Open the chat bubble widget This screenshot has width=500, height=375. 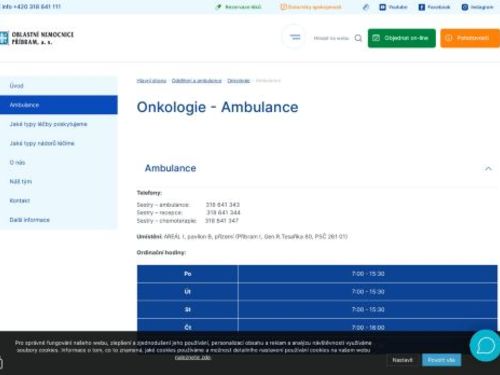pyautogui.click(x=485, y=346)
